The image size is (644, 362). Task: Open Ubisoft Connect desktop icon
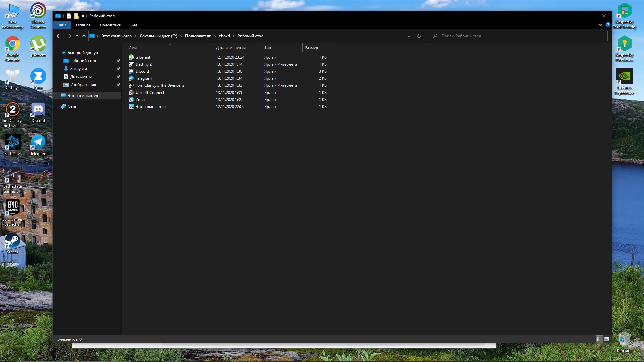(38, 16)
